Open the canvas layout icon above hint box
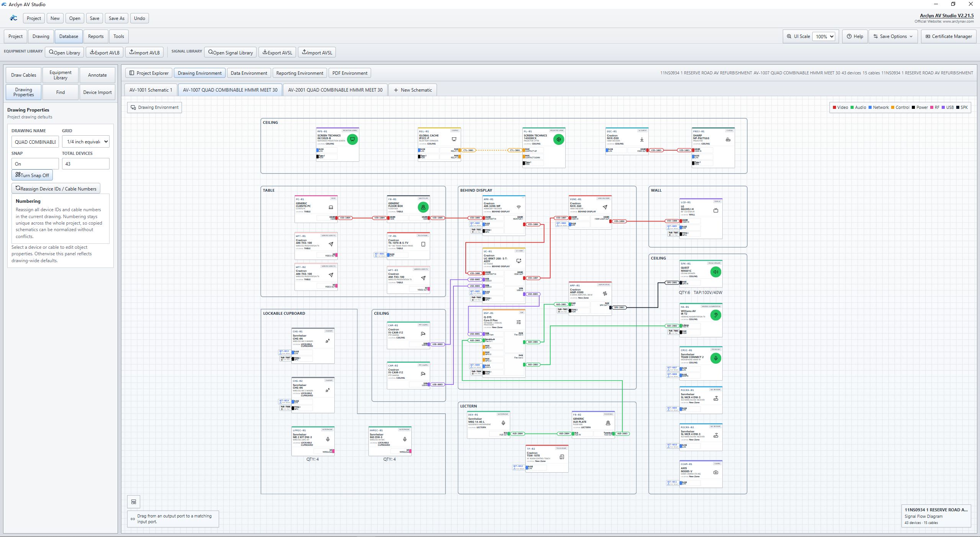The width and height of the screenshot is (980, 537). pos(134,501)
